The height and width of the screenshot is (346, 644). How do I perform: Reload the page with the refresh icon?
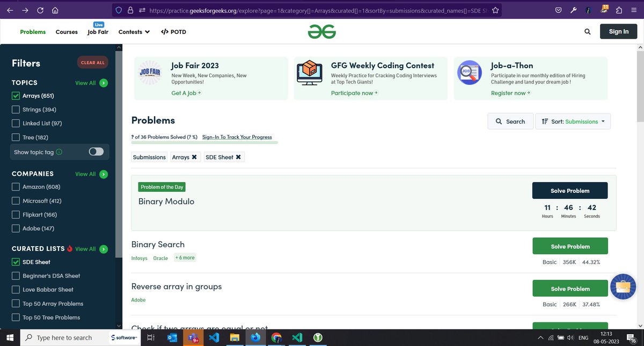[41, 10]
